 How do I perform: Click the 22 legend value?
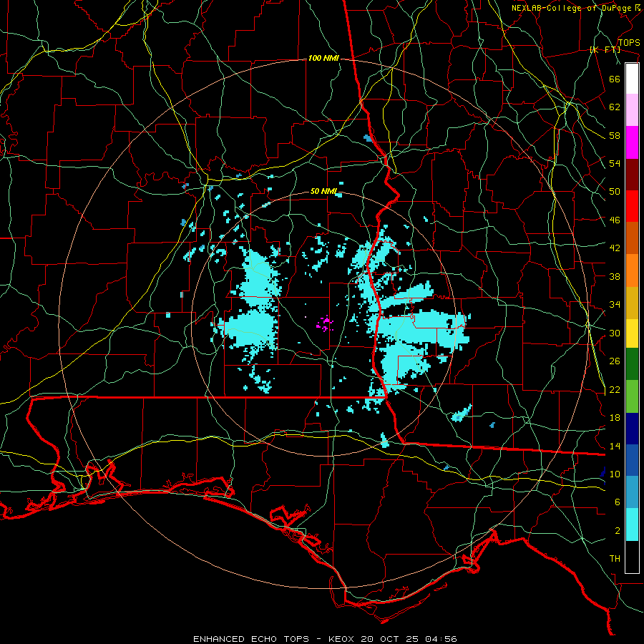click(615, 390)
